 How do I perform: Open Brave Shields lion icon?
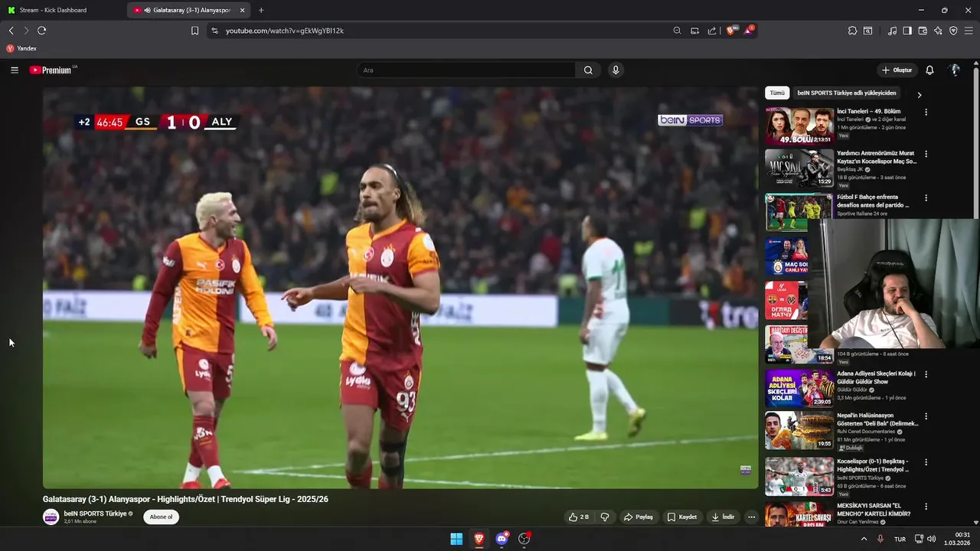730,31
